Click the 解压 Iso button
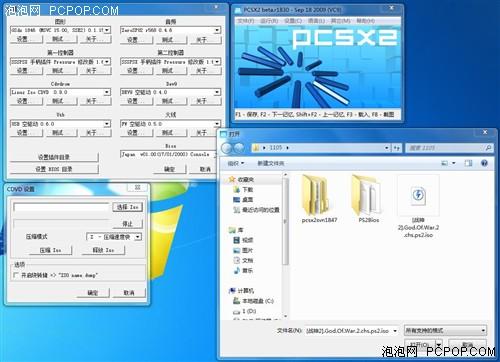Image resolution: width=500 pixels, height=362 pixels. pos(103,250)
